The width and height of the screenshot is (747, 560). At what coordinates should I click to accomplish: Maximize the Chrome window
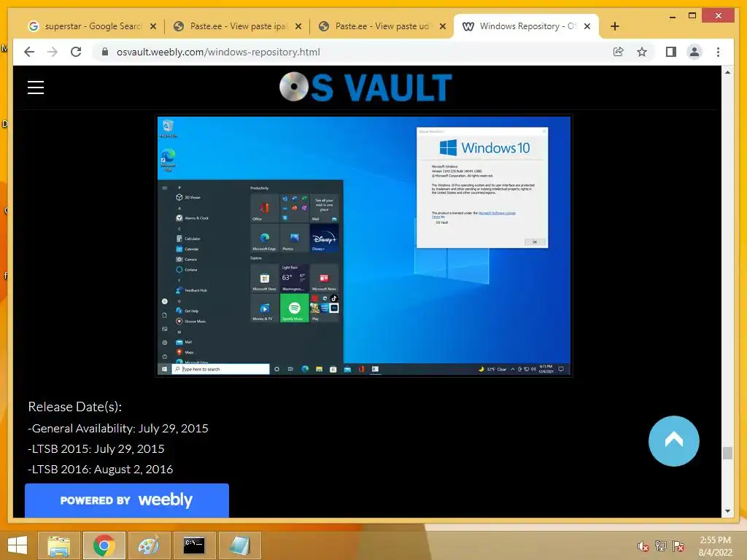[692, 16]
